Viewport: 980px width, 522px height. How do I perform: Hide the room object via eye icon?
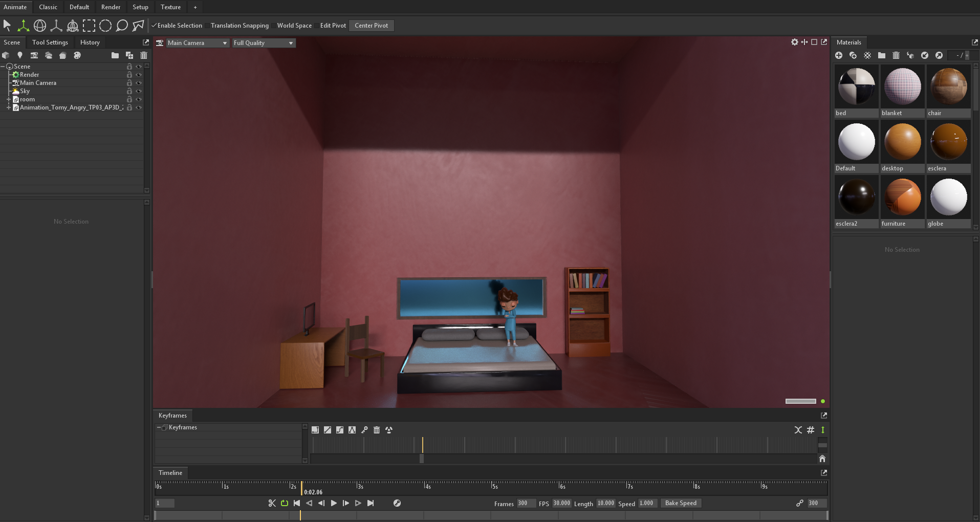(139, 99)
